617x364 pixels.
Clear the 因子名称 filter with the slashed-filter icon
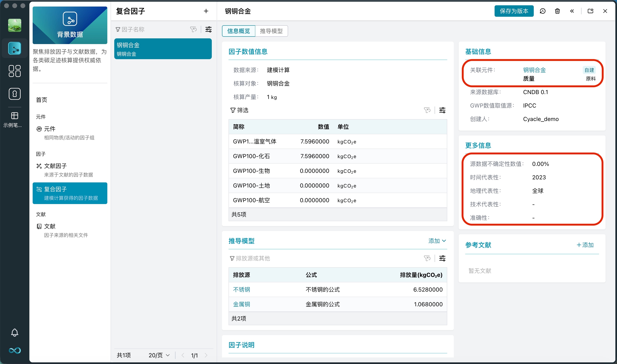click(x=193, y=29)
